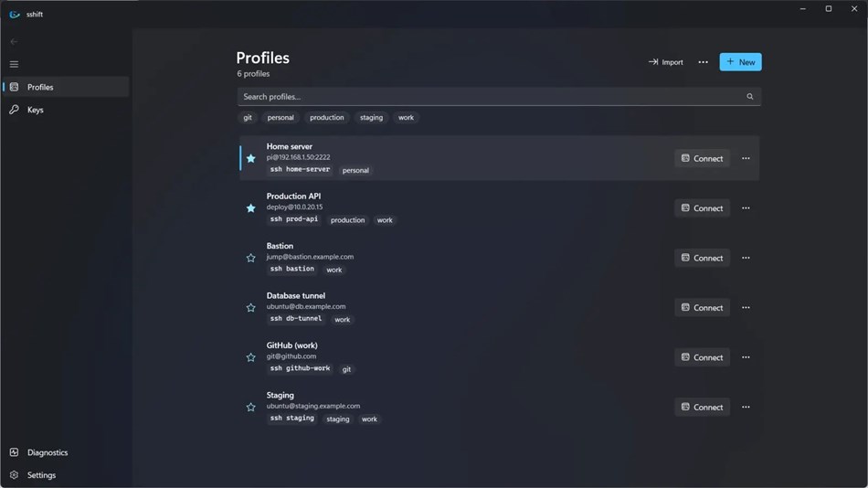Filter by the personal tag chip

[x=281, y=117]
